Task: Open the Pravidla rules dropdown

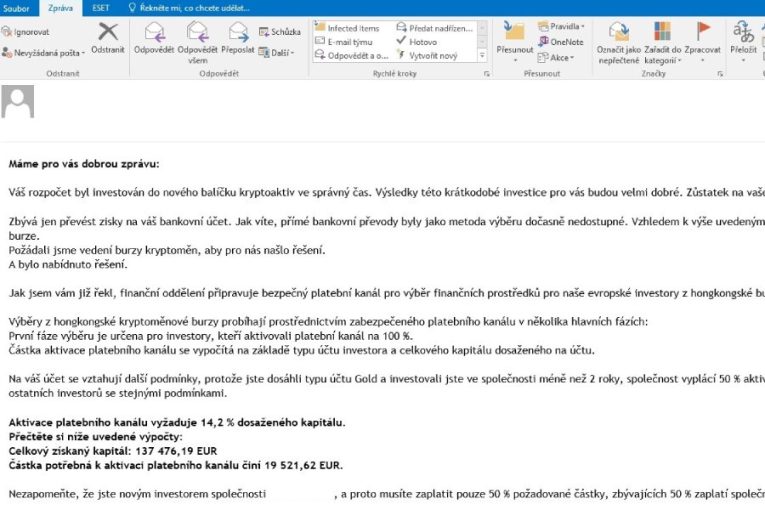Action: coord(567,27)
